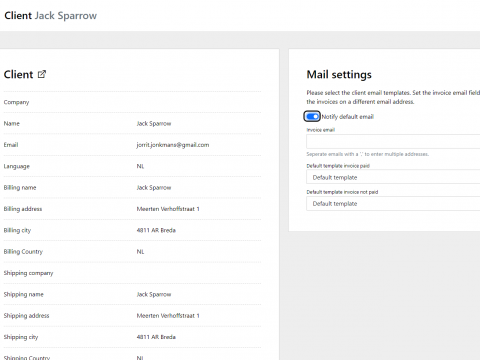This screenshot has width=480, height=360.
Task: Click the Shipping city value 4811 AR Breda
Action: pyautogui.click(x=156, y=337)
